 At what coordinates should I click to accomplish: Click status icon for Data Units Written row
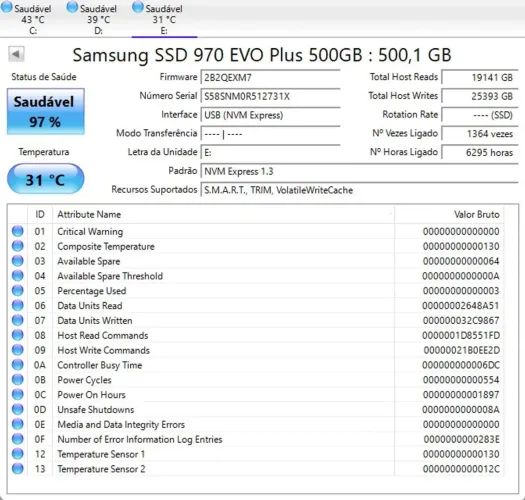pyautogui.click(x=17, y=320)
